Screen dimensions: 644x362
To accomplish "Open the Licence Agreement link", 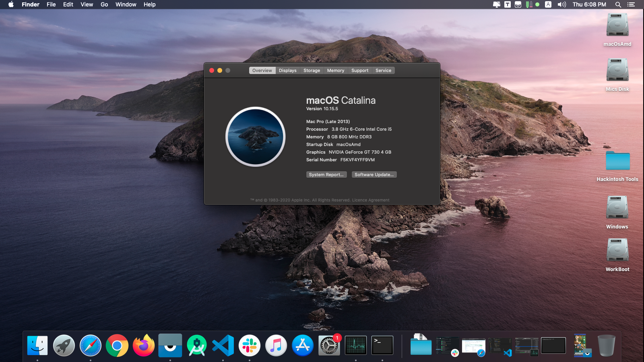I will 371,200.
